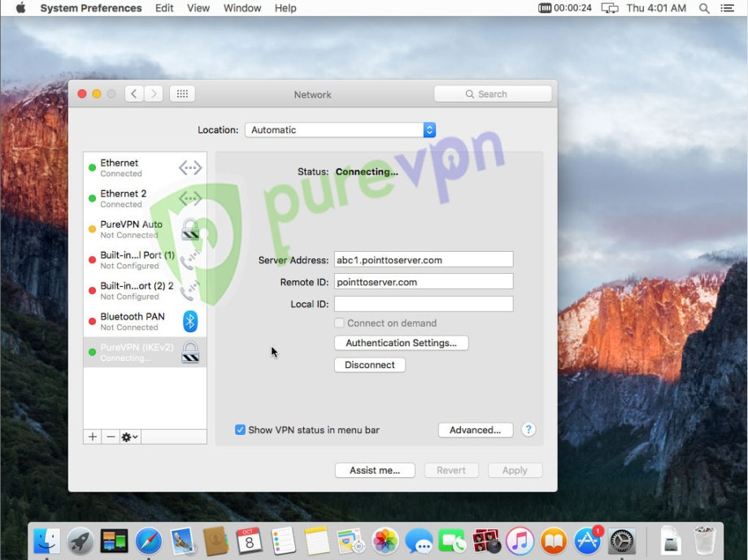Open Help menu
Viewport: 748px width, 560px height.
click(285, 8)
